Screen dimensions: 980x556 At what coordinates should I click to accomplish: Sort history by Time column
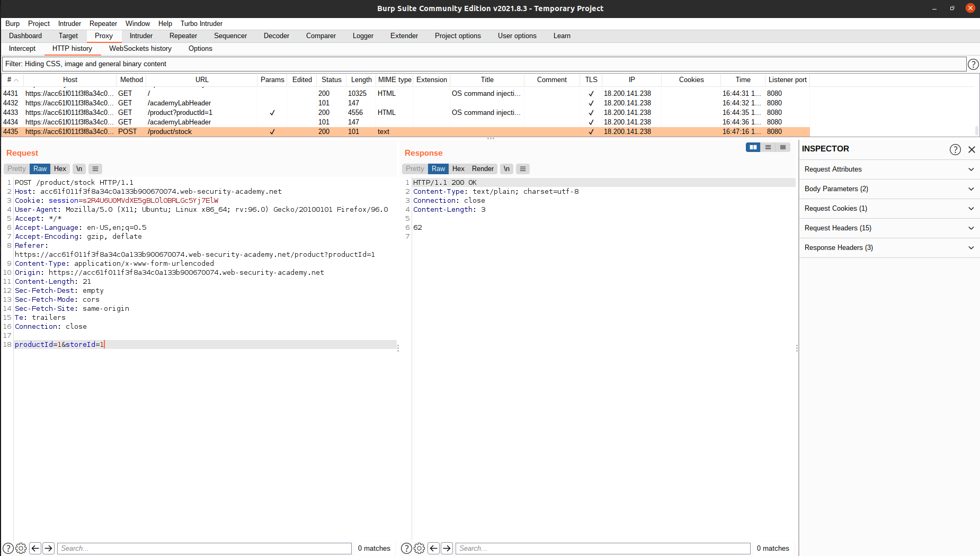(x=743, y=80)
